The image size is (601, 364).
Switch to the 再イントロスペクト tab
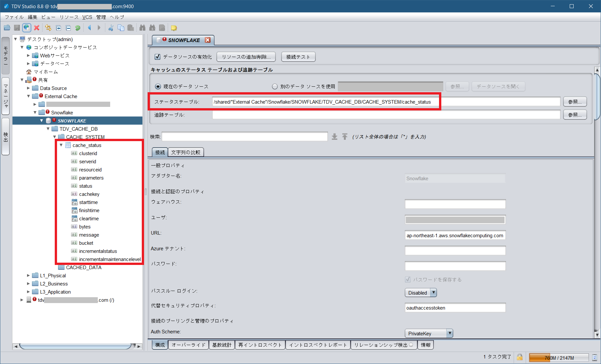coord(260,345)
